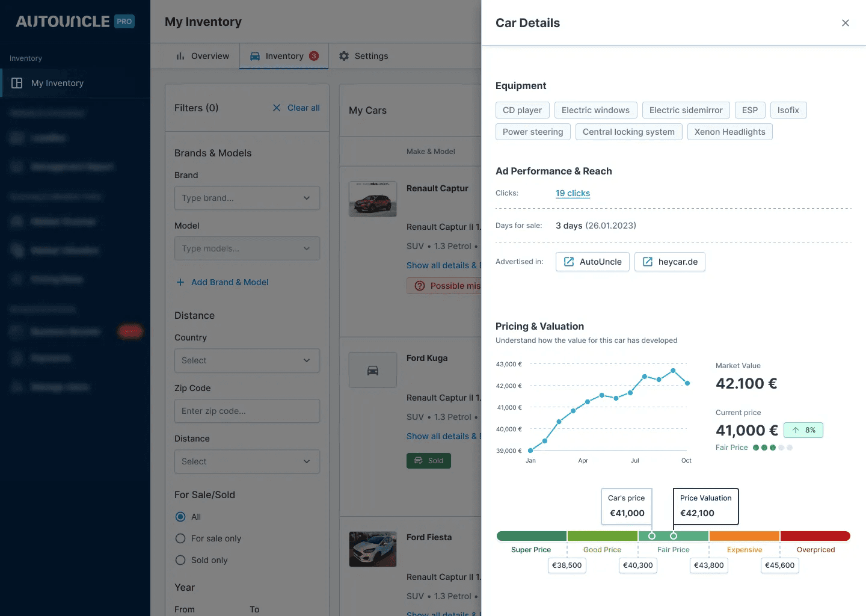Click the Central locking system tag
This screenshot has height=616, width=866.
628,132
